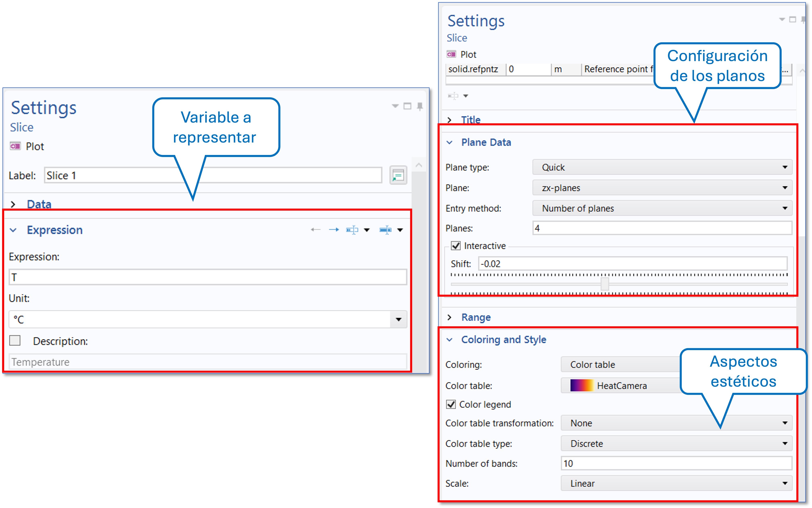The image size is (812, 508).
Task: Pin the left Settings window
Action: coord(420,106)
